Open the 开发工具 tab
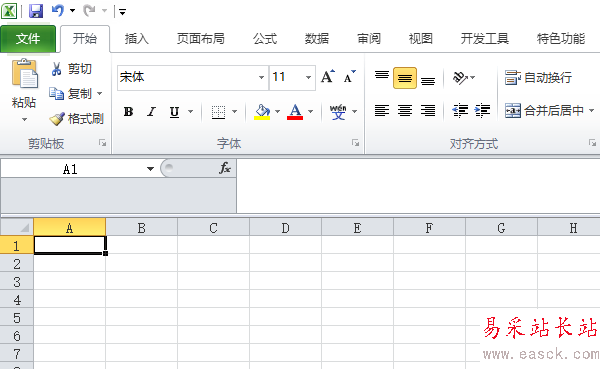This screenshot has width=600, height=369. pyautogui.click(x=484, y=39)
